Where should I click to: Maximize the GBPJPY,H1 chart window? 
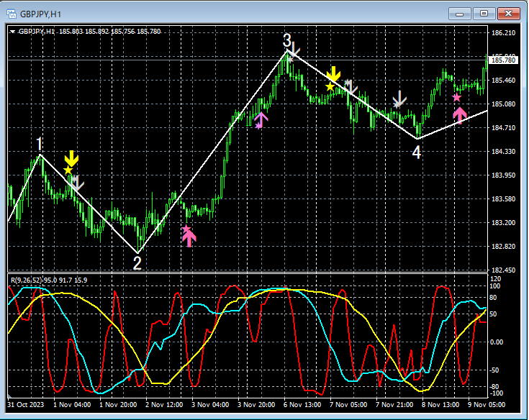pyautogui.click(x=484, y=13)
